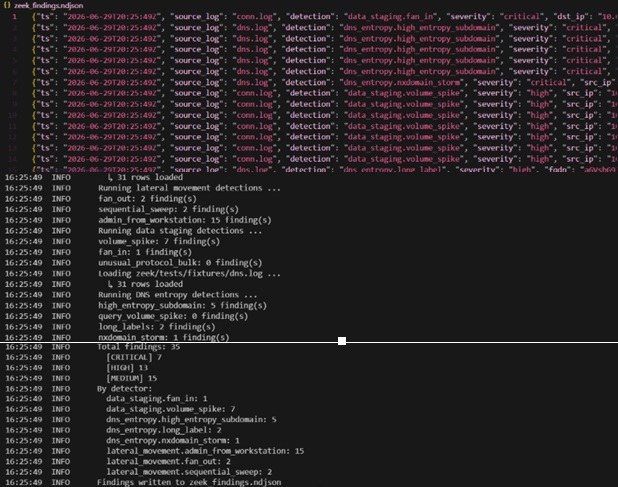Viewport: 618px width, 487px height.
Task: Click the 'lateral_movement.sequential_sweep: 2' summary line
Action: click(189, 472)
